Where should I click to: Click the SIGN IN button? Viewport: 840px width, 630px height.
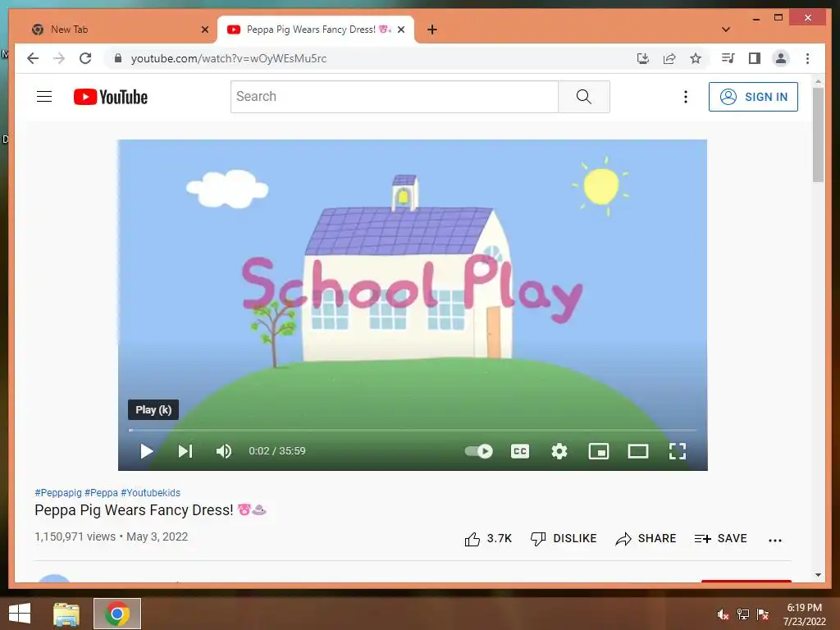click(x=753, y=97)
